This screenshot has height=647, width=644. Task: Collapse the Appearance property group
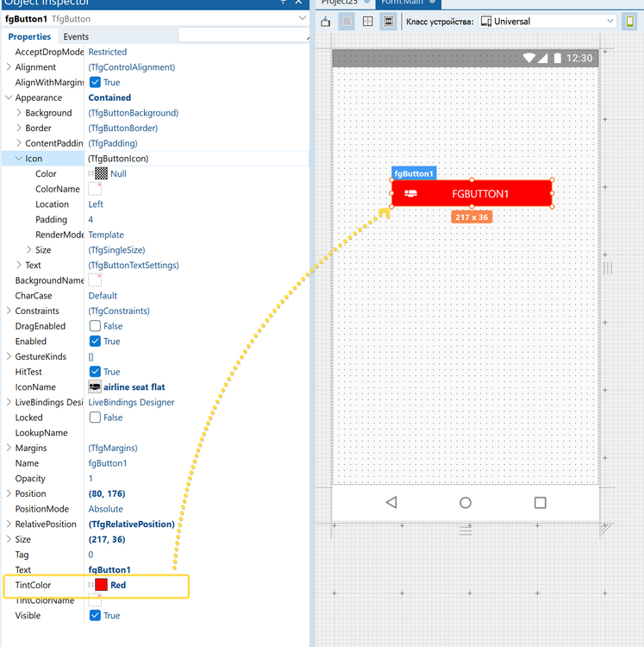[x=9, y=98]
